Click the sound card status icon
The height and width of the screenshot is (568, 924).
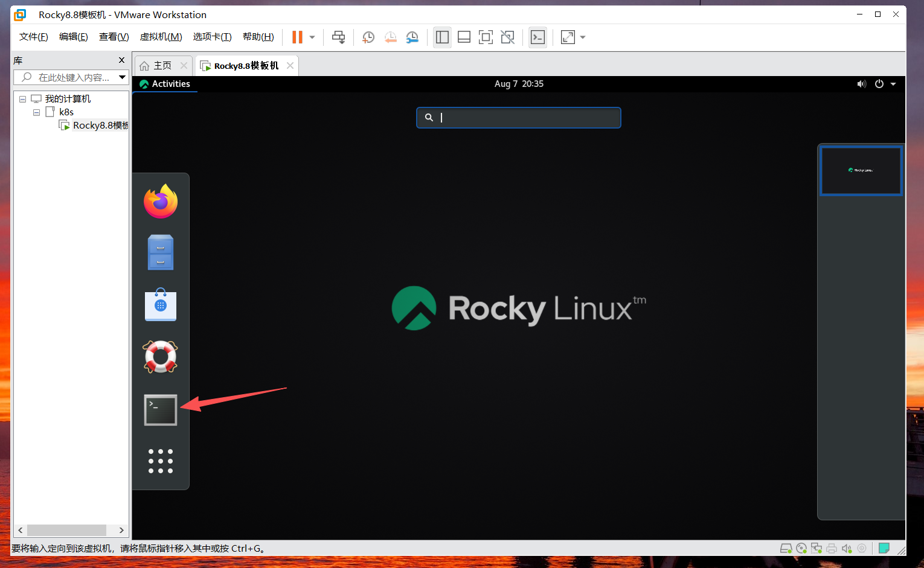(847, 549)
